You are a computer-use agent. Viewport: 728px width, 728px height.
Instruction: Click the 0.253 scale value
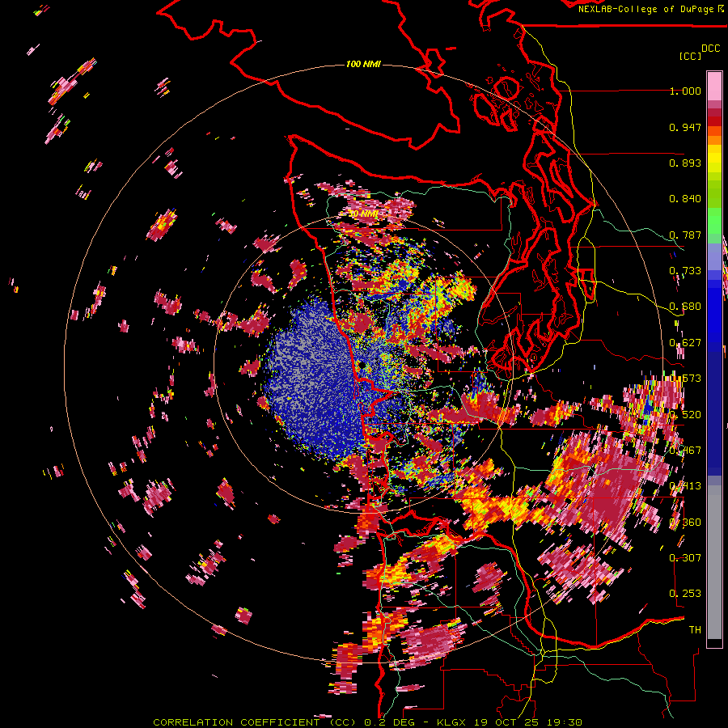pyautogui.click(x=685, y=594)
